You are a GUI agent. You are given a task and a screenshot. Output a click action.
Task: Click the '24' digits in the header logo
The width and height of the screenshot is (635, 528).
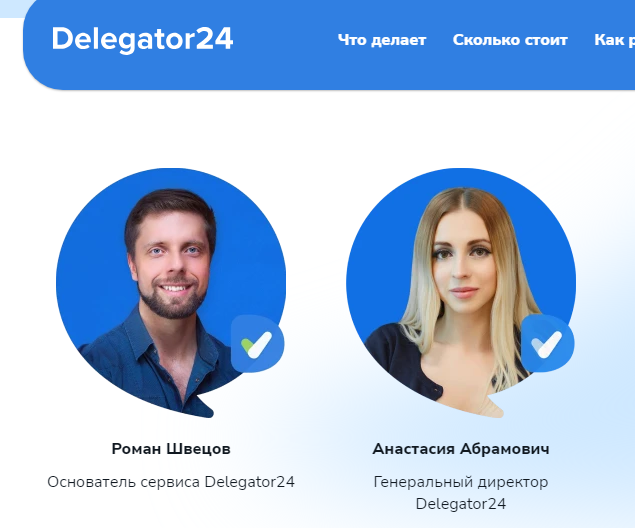pyautogui.click(x=215, y=39)
